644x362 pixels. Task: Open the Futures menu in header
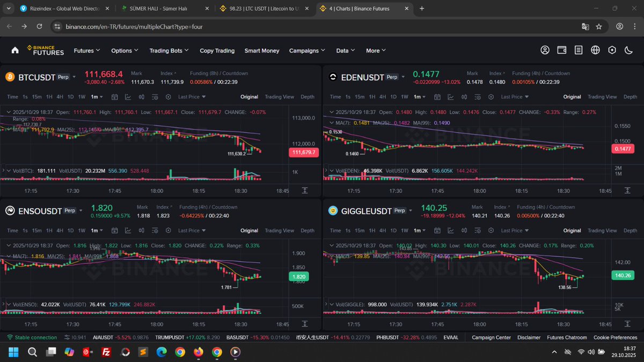[x=87, y=50]
